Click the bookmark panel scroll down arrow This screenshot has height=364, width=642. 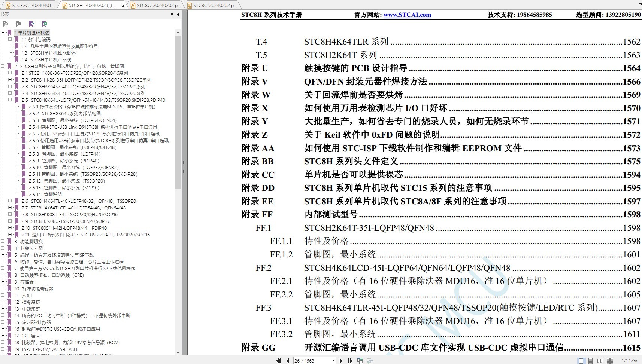tap(178, 352)
